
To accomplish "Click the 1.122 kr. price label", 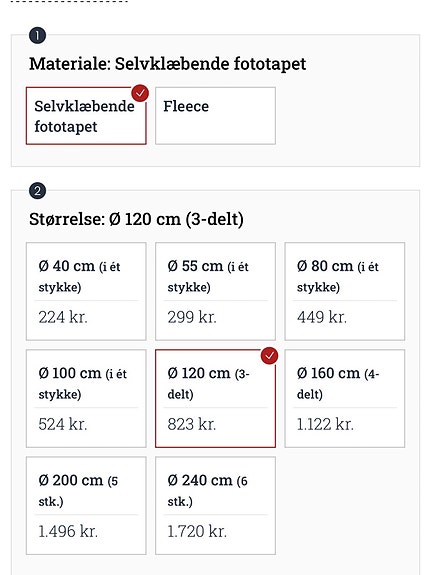I will pyautogui.click(x=325, y=424).
